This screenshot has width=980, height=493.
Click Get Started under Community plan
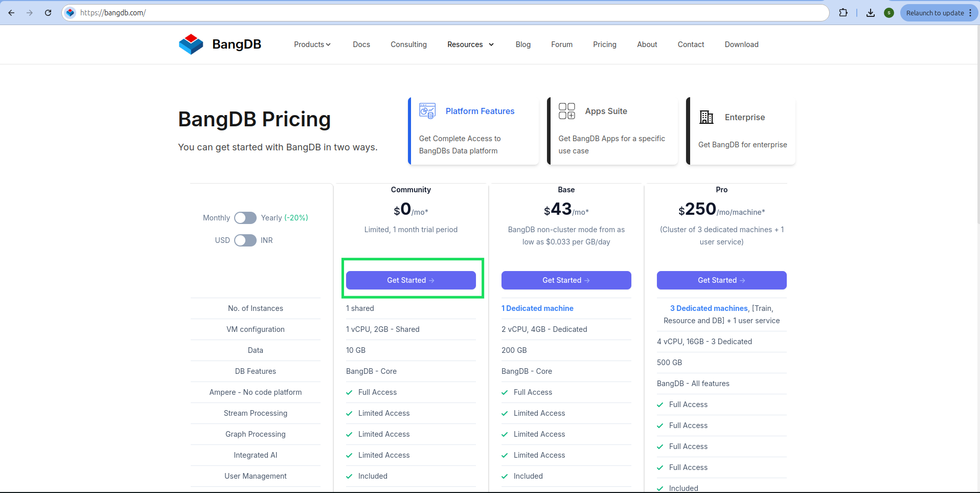411,280
